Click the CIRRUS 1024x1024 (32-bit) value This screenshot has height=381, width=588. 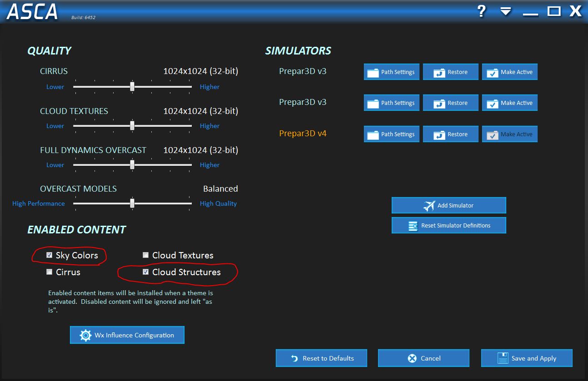(x=201, y=71)
